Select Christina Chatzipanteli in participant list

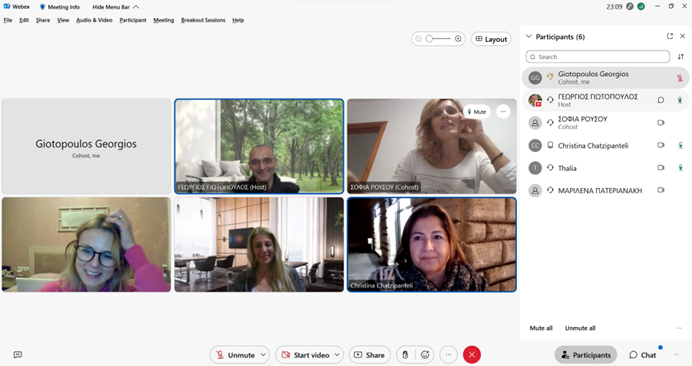coord(606,145)
